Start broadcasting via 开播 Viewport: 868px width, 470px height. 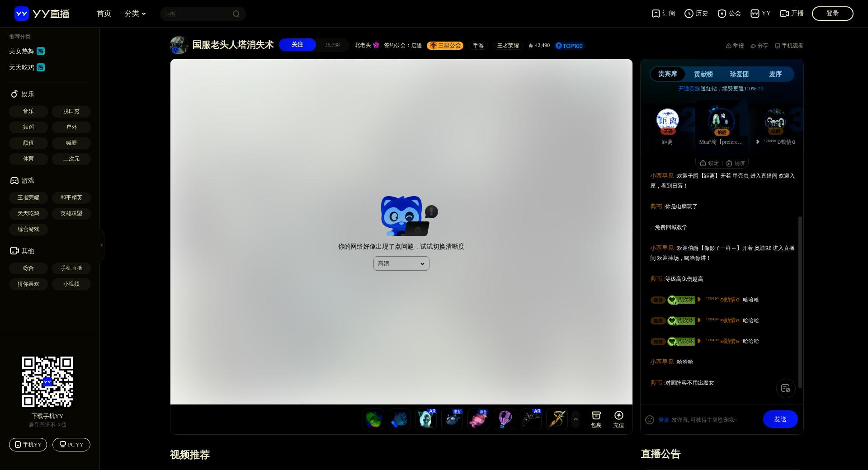point(792,14)
